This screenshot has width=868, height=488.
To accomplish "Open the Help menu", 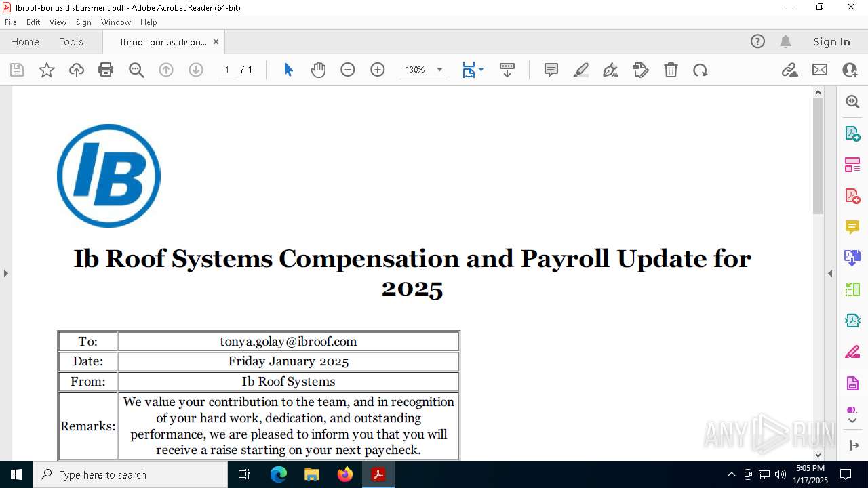I will [x=149, y=22].
